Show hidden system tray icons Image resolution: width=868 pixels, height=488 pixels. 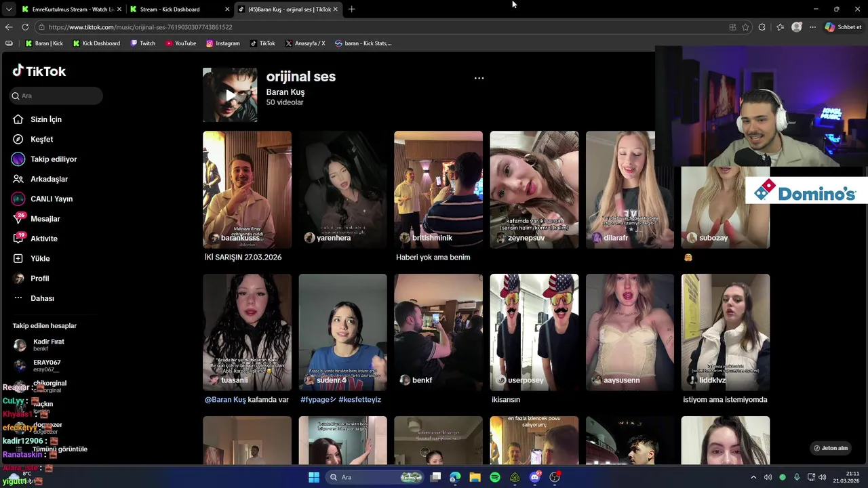pos(753,477)
